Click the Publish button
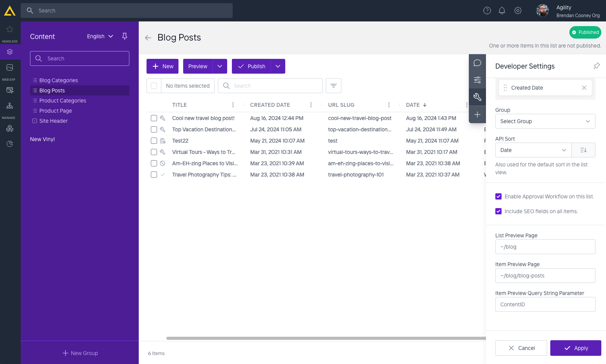 pyautogui.click(x=251, y=66)
